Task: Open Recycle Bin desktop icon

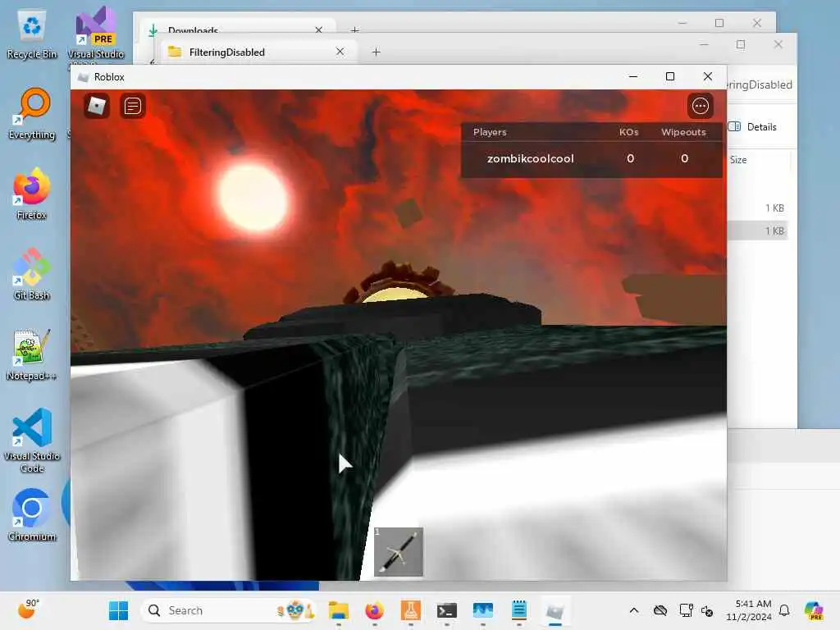Action: point(32,35)
